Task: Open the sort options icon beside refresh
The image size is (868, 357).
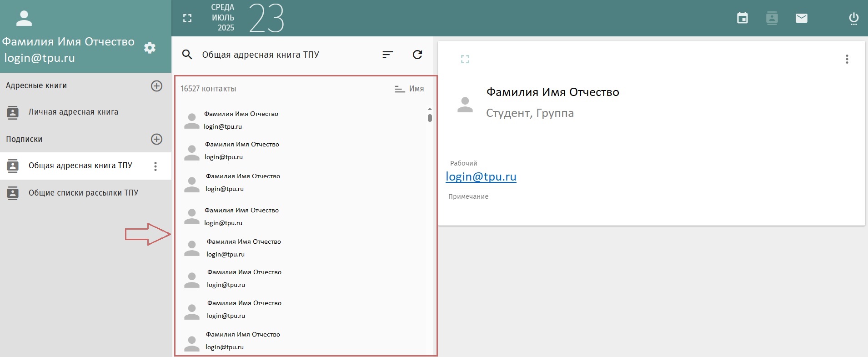Action: (x=387, y=55)
